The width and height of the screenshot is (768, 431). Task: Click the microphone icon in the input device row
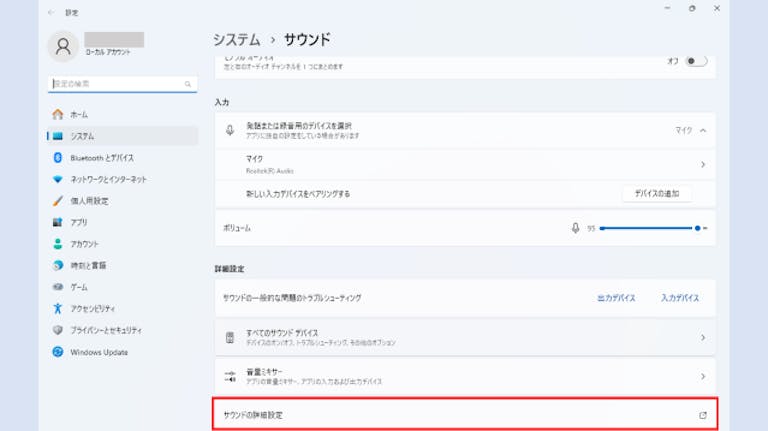tap(230, 130)
